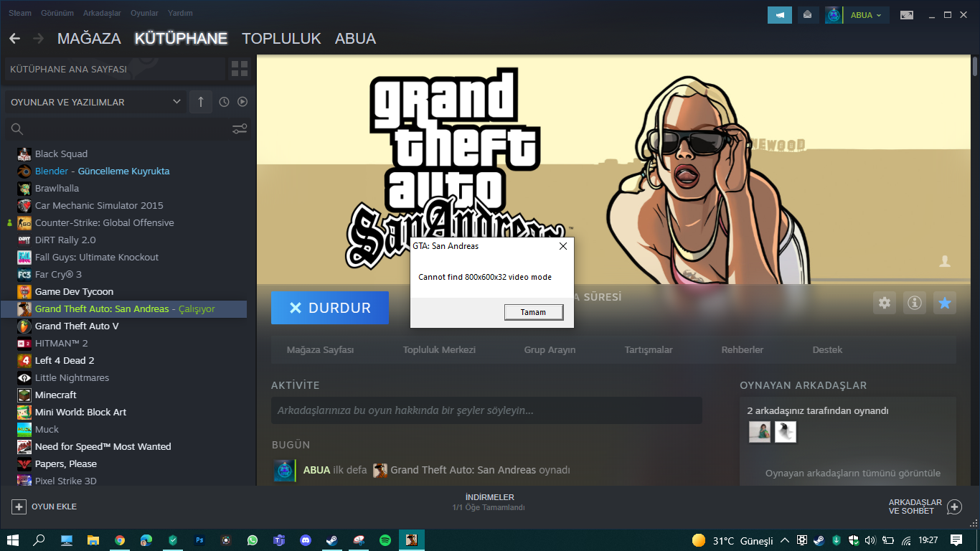This screenshot has width=980, height=551.
Task: Open Rehberler link
Action: click(743, 350)
